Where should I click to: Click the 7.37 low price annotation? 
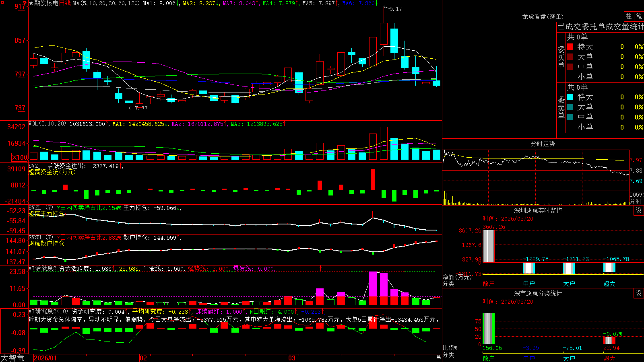(x=141, y=108)
